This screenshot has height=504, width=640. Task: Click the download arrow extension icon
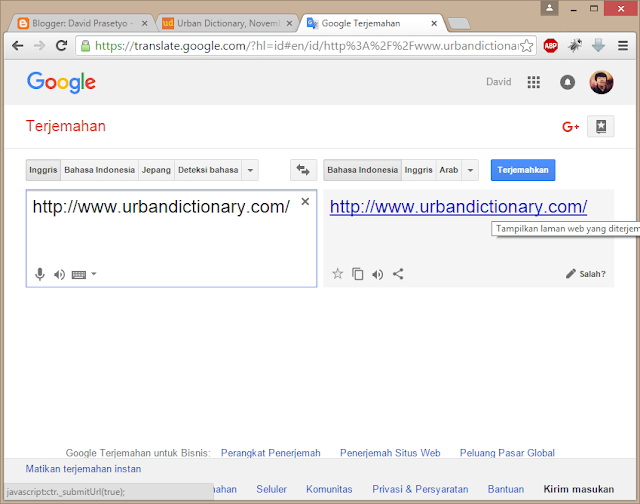pyautogui.click(x=598, y=46)
